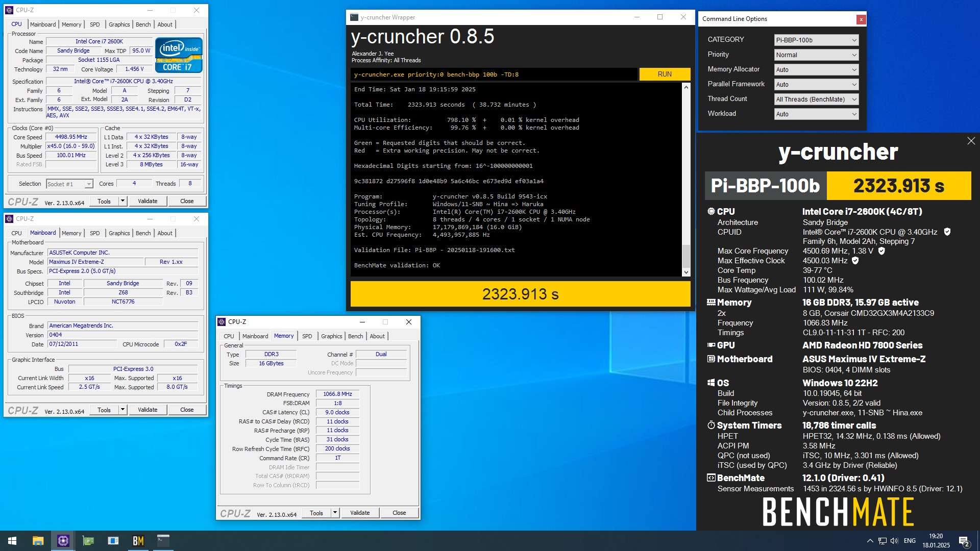Click the console scrollbar down arrow
980x551 pixels.
pyautogui.click(x=686, y=272)
